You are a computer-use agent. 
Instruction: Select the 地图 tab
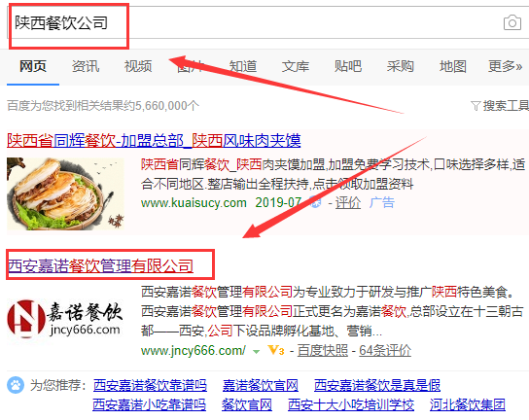coord(453,66)
